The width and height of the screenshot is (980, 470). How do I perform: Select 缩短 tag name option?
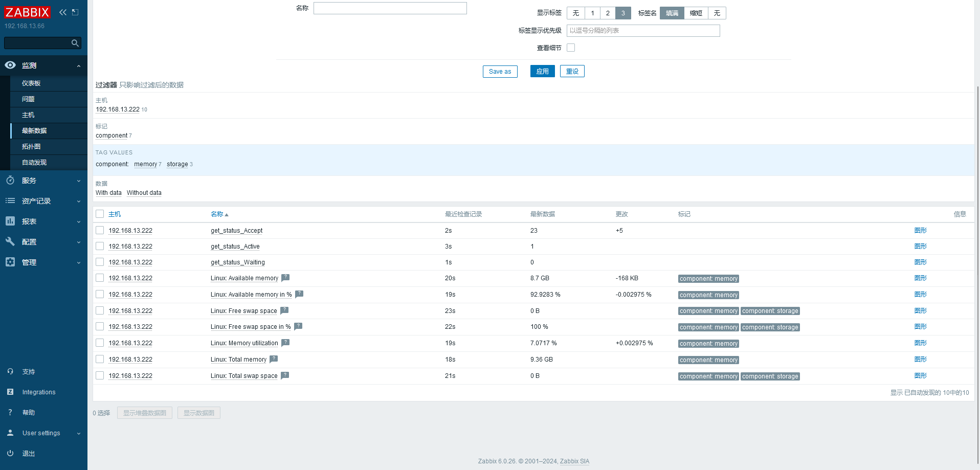coord(696,13)
